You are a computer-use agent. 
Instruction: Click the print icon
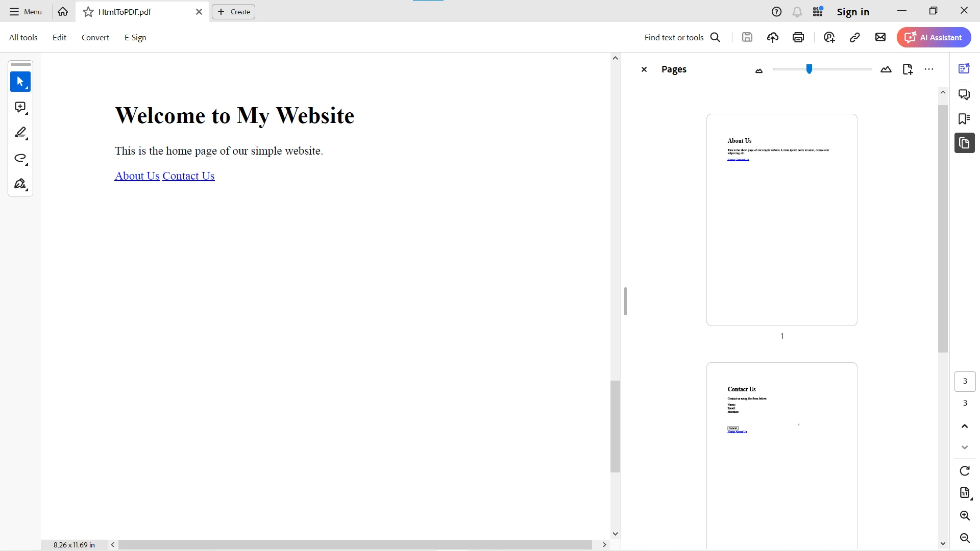click(798, 37)
